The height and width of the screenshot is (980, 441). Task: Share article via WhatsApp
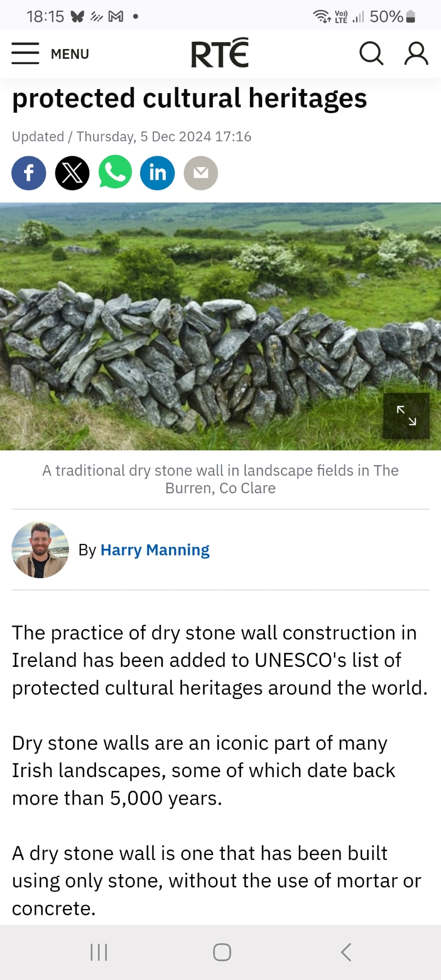pos(115,173)
